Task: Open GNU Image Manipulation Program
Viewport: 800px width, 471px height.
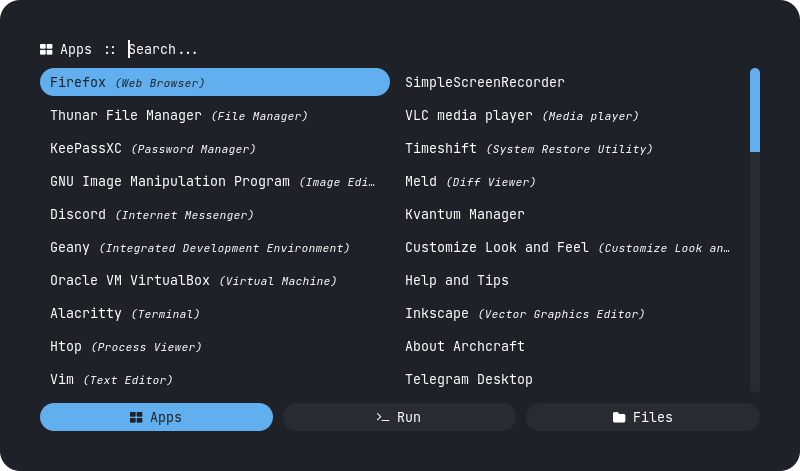Action: 214,181
